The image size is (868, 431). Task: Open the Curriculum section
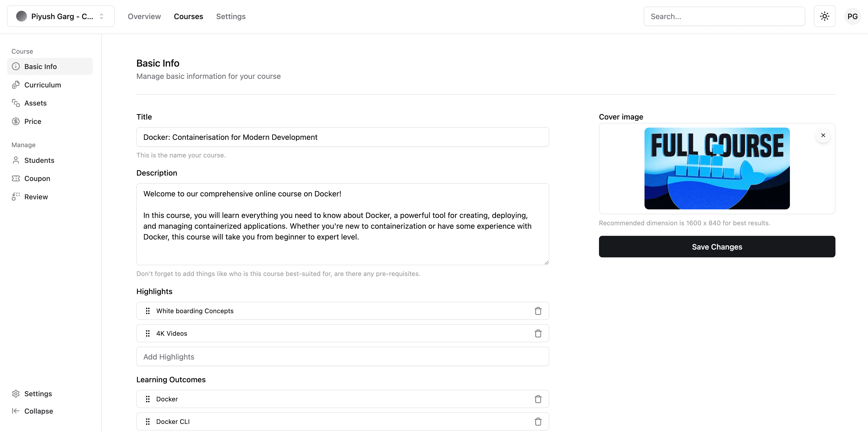pyautogui.click(x=42, y=85)
